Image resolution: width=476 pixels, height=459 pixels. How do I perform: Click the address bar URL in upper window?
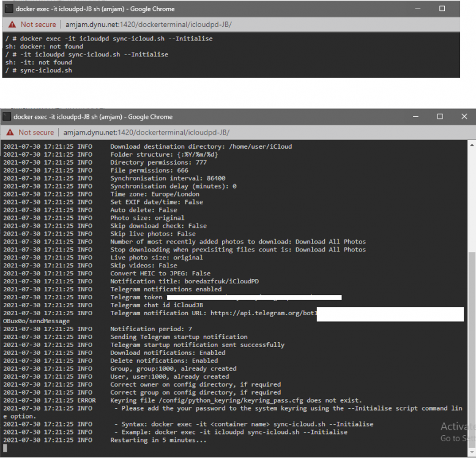149,24
